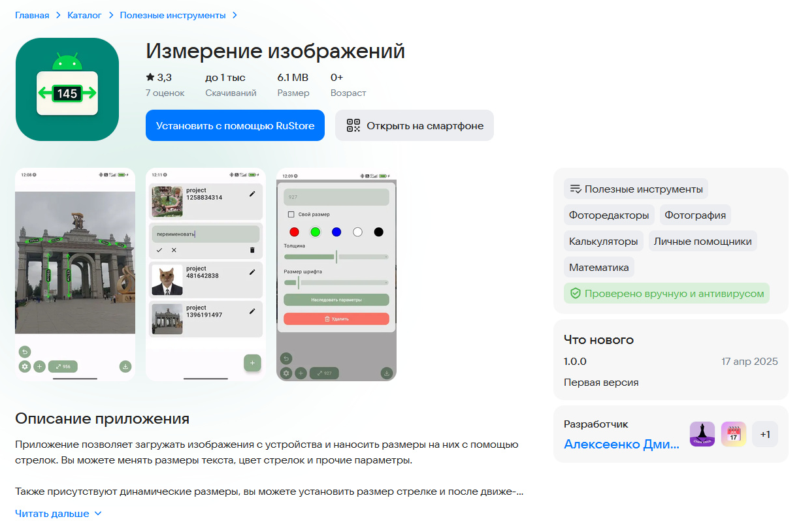Viewport: 801px width, 532px height.
Task: Open the chess clock developer app icon
Action: [702, 434]
